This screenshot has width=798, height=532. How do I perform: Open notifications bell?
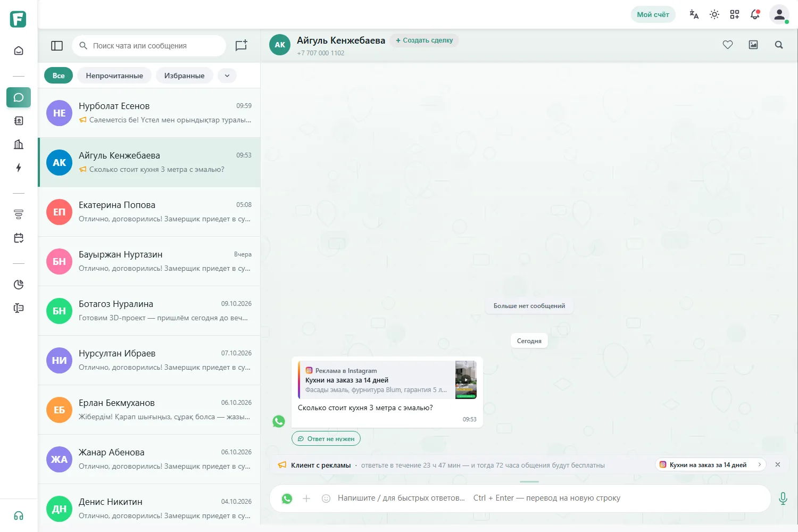point(755,14)
